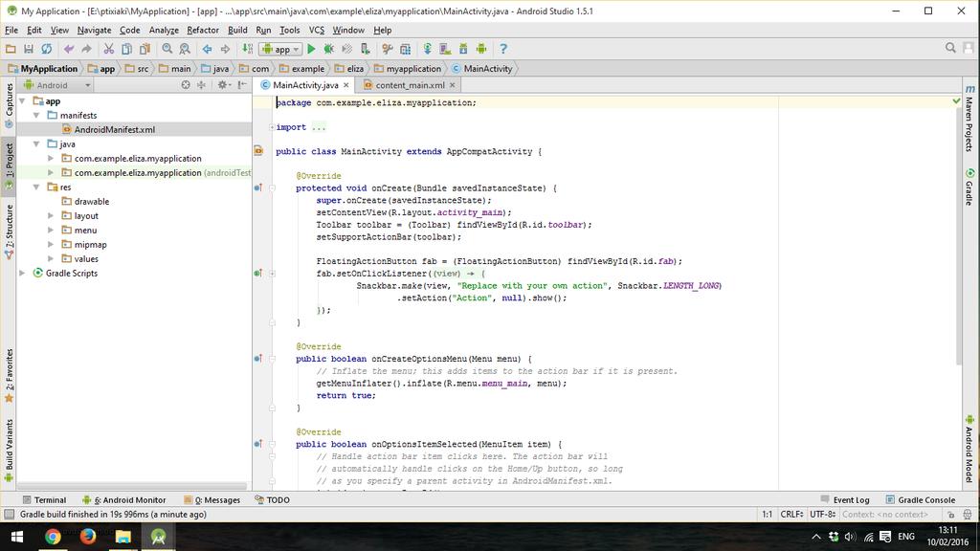
Task: Copy selection with the copy icon
Action: pyautogui.click(x=126, y=49)
